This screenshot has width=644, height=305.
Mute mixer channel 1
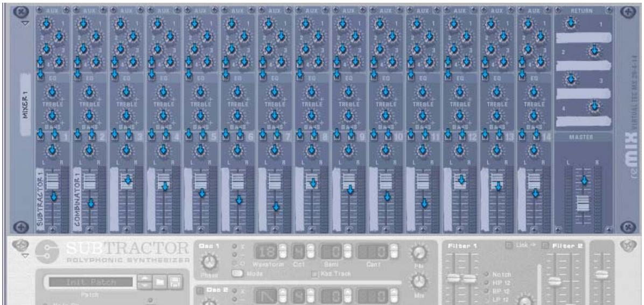click(40, 136)
